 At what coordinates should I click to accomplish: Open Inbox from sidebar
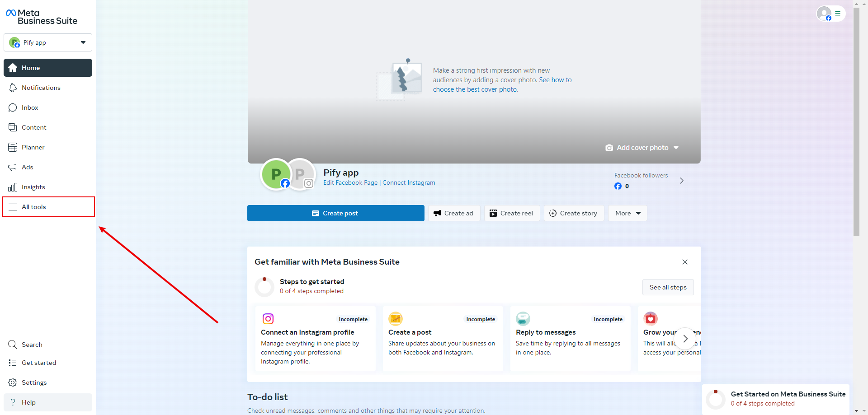(48, 107)
